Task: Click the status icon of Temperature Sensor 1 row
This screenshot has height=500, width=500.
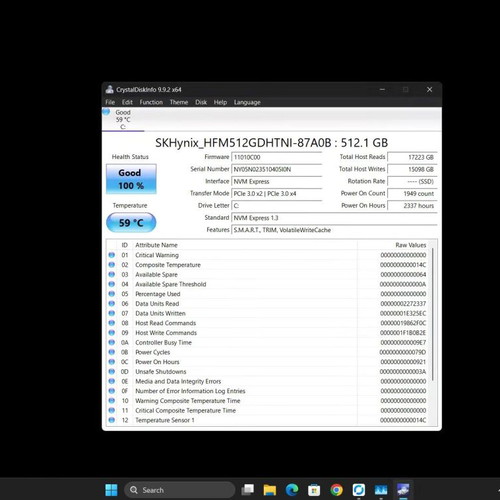Action: point(112,420)
